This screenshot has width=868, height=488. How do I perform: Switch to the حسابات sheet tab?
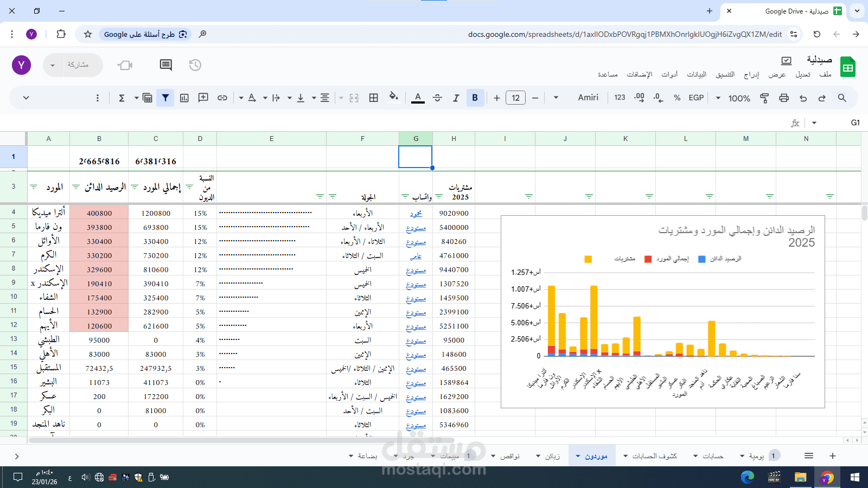coord(713,456)
